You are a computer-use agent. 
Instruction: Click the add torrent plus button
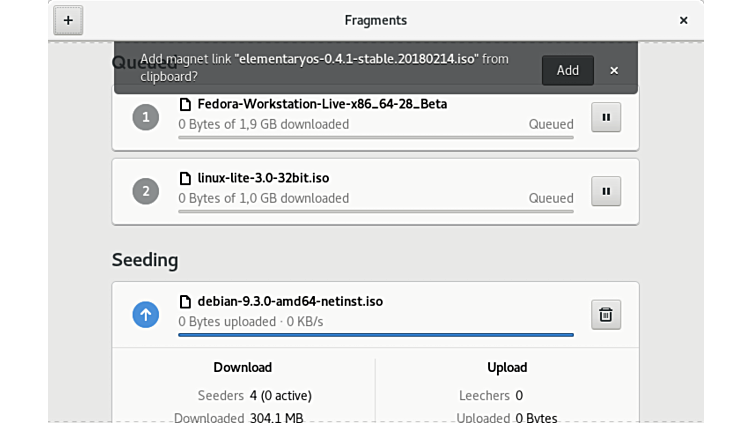(x=68, y=20)
